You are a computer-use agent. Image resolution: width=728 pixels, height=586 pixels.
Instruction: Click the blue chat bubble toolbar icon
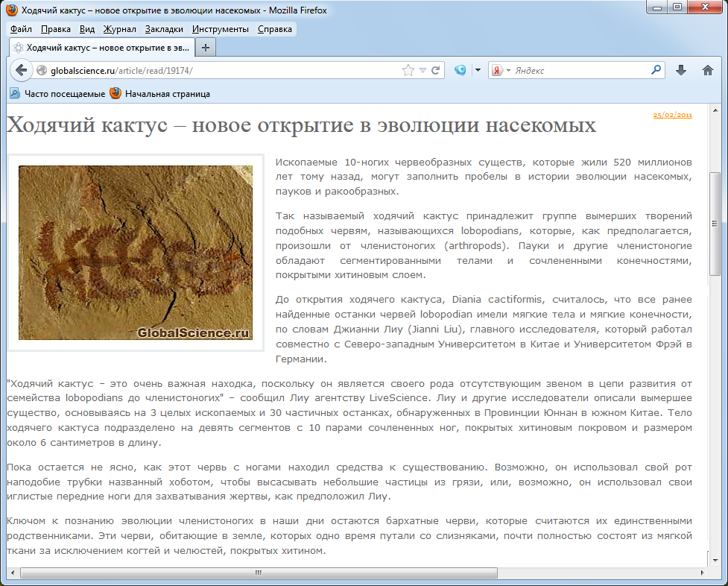coord(460,70)
